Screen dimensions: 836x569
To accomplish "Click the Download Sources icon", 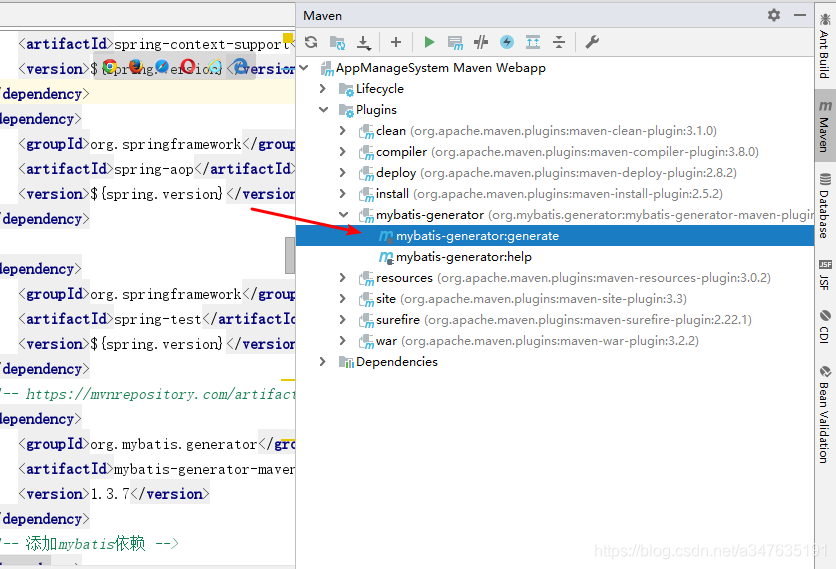I will (x=364, y=42).
